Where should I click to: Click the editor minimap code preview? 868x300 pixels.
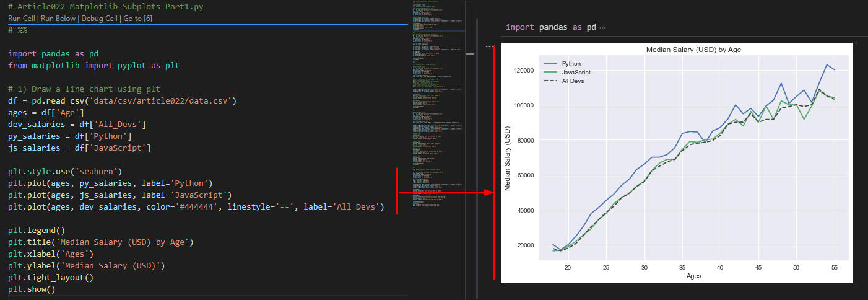(438, 105)
